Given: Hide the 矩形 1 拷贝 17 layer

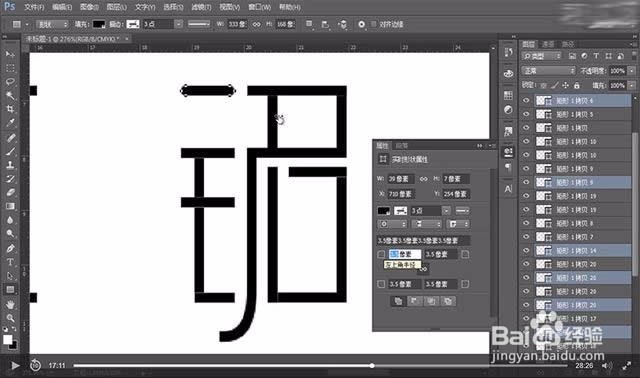Looking at the screenshot, I should pos(526,318).
